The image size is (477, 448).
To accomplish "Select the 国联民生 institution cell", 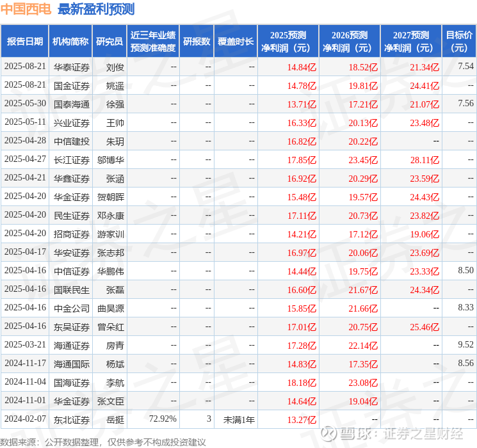I will click(72, 290).
